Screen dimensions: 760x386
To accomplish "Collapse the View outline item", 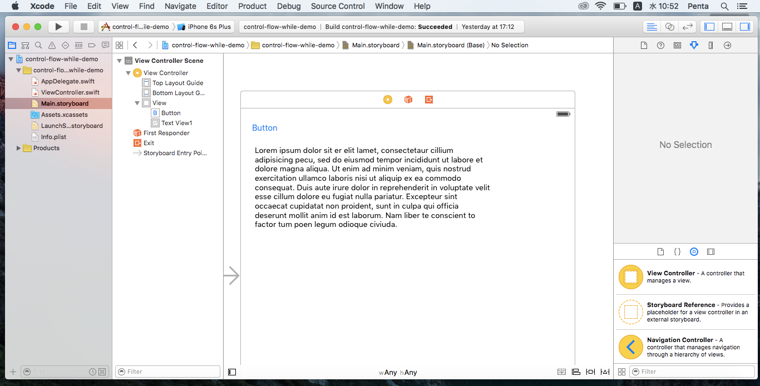I will [x=137, y=103].
